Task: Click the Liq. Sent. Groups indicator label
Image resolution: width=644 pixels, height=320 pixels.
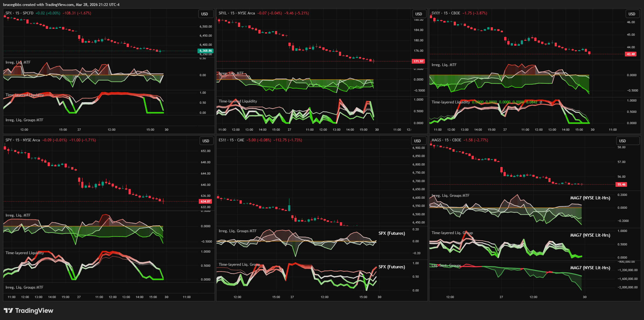Action: point(446,265)
